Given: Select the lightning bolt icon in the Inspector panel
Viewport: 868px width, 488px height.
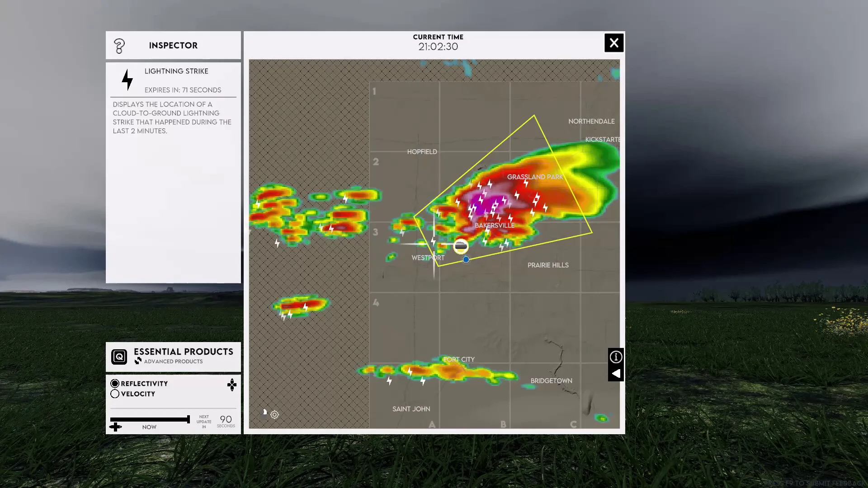Looking at the screenshot, I should pos(127,79).
